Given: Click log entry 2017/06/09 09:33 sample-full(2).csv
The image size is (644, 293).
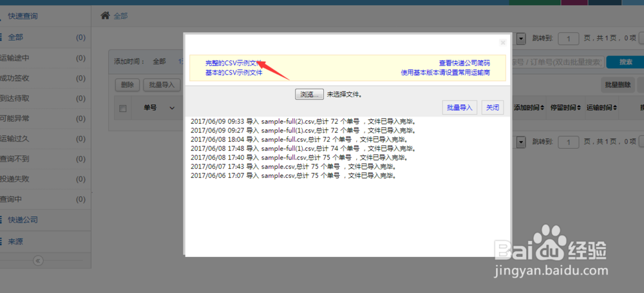Looking at the screenshot, I should point(305,121).
